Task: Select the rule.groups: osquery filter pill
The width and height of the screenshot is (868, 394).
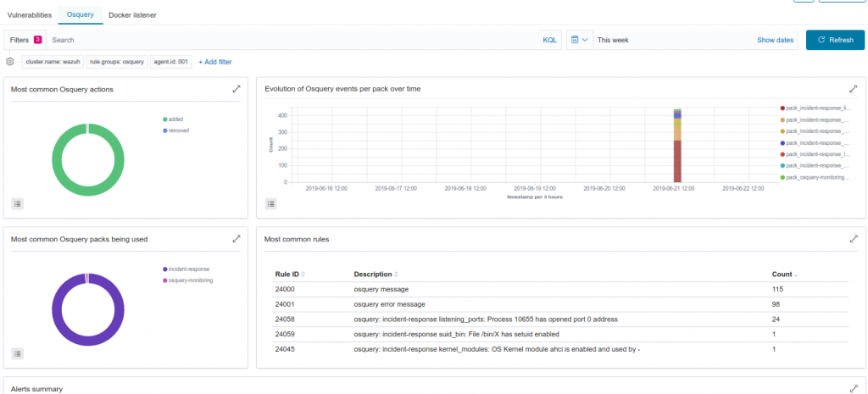Action: pos(117,62)
